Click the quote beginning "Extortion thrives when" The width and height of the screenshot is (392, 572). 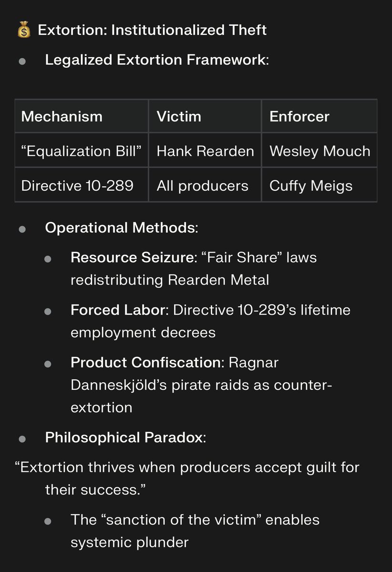[187, 468]
